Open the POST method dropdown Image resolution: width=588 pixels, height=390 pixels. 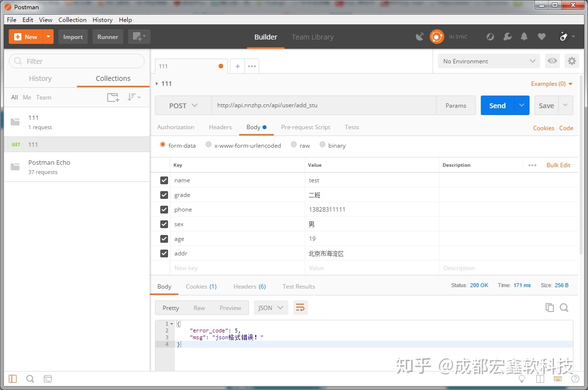point(183,105)
